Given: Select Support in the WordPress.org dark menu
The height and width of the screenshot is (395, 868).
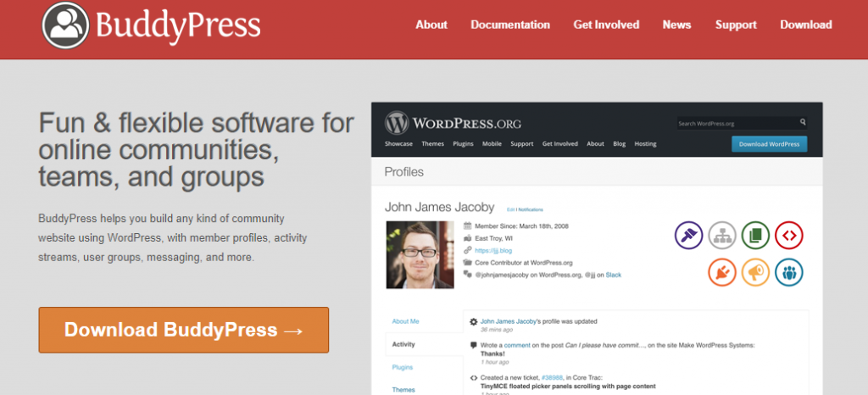Looking at the screenshot, I should pos(522,144).
